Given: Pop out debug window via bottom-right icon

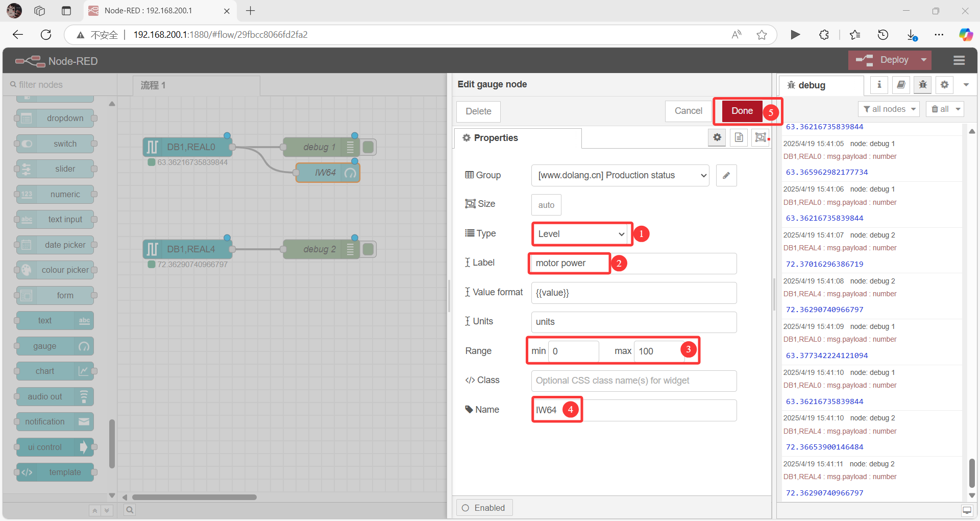Looking at the screenshot, I should pyautogui.click(x=966, y=510).
